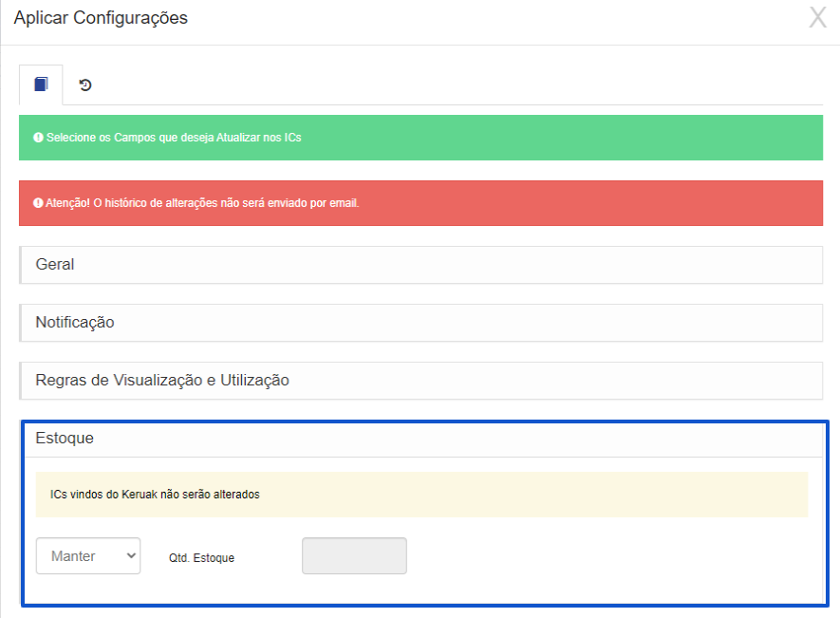Click the 'Atenção! O histórico de alterações' message
The height and width of the screenshot is (618, 840).
(x=202, y=203)
